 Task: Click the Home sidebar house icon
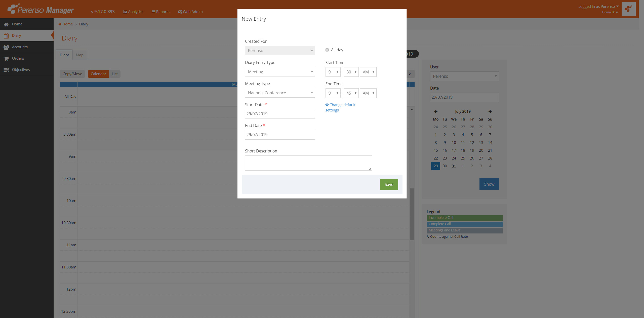pos(6,24)
